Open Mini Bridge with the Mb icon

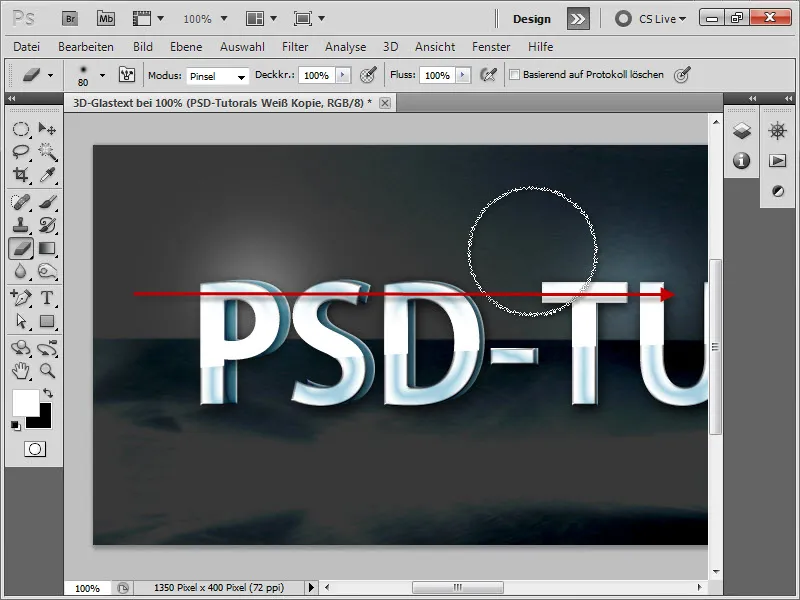106,19
